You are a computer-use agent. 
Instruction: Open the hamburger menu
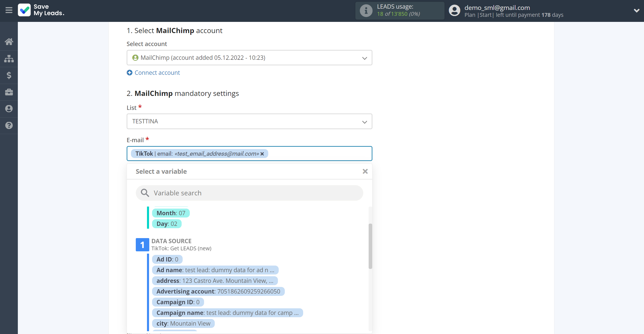point(9,10)
